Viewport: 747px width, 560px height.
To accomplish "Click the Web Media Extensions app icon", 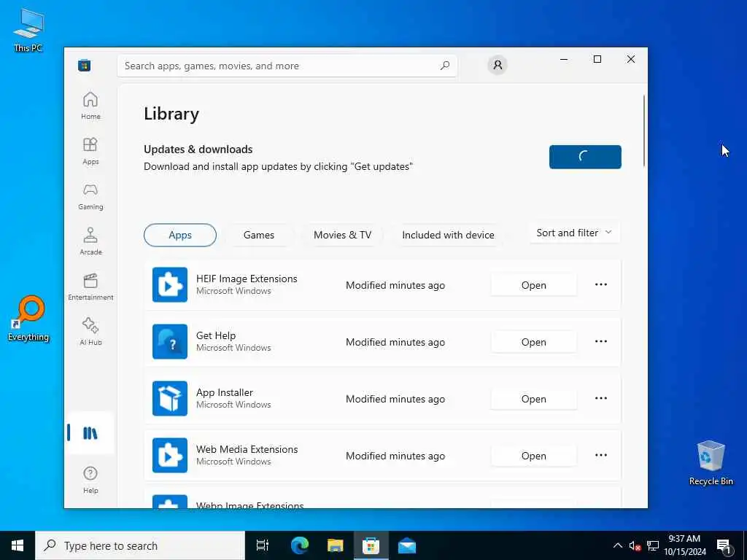I will click(169, 455).
